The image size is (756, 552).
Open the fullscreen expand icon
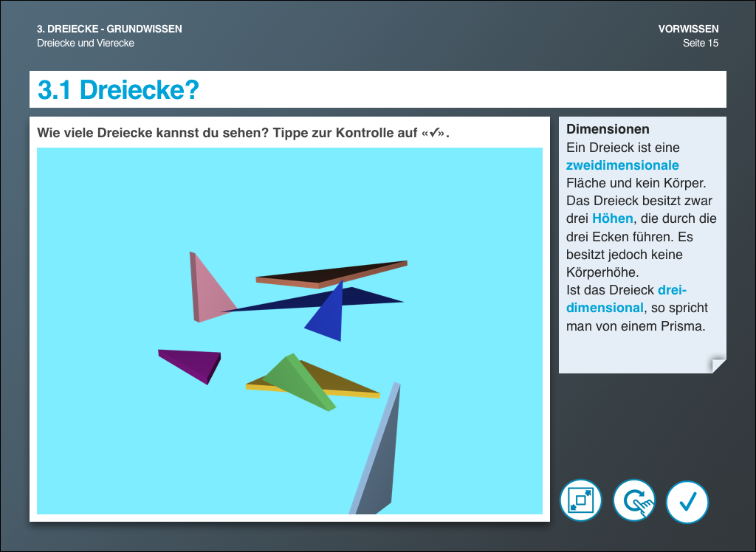tap(581, 501)
